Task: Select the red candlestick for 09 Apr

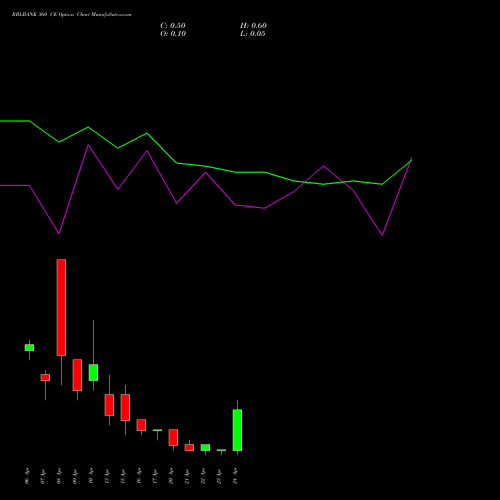Action: click(77, 375)
